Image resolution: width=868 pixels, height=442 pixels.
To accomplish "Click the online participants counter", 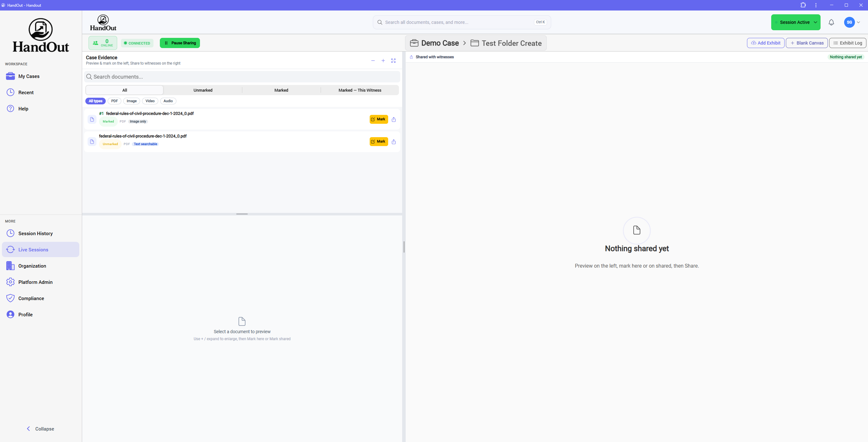I will pyautogui.click(x=103, y=43).
